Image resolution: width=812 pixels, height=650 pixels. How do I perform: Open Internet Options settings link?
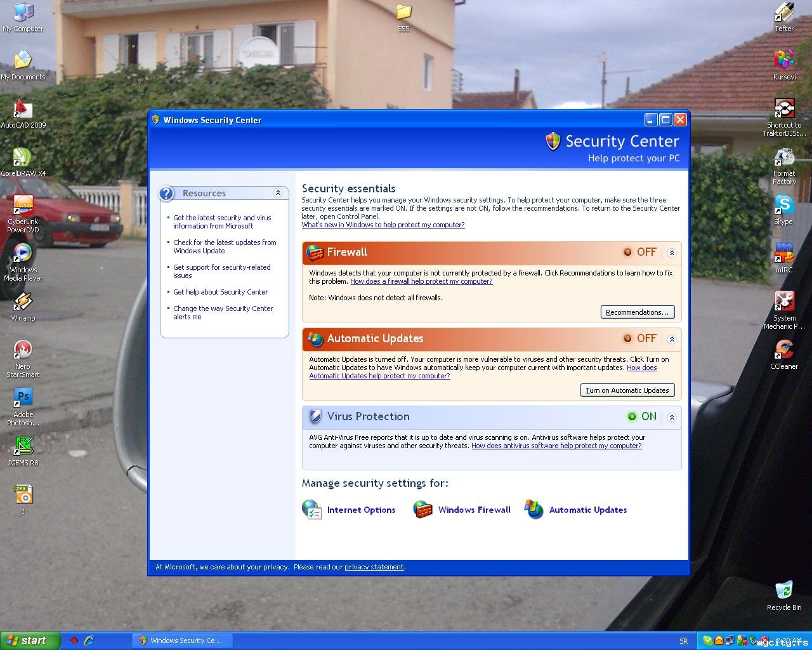(x=361, y=510)
